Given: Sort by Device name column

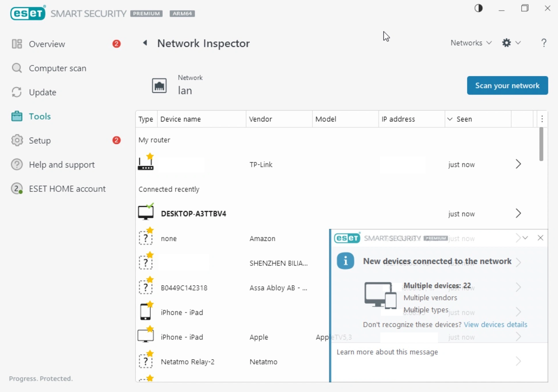Looking at the screenshot, I should (202, 119).
